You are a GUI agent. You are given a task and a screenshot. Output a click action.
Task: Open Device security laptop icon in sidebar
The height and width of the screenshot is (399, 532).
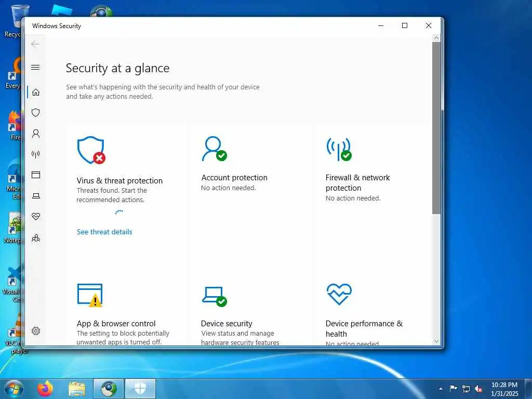pyautogui.click(x=36, y=196)
